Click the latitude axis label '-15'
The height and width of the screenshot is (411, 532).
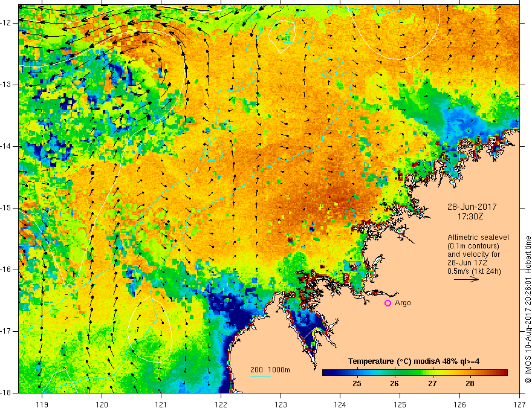(6, 208)
